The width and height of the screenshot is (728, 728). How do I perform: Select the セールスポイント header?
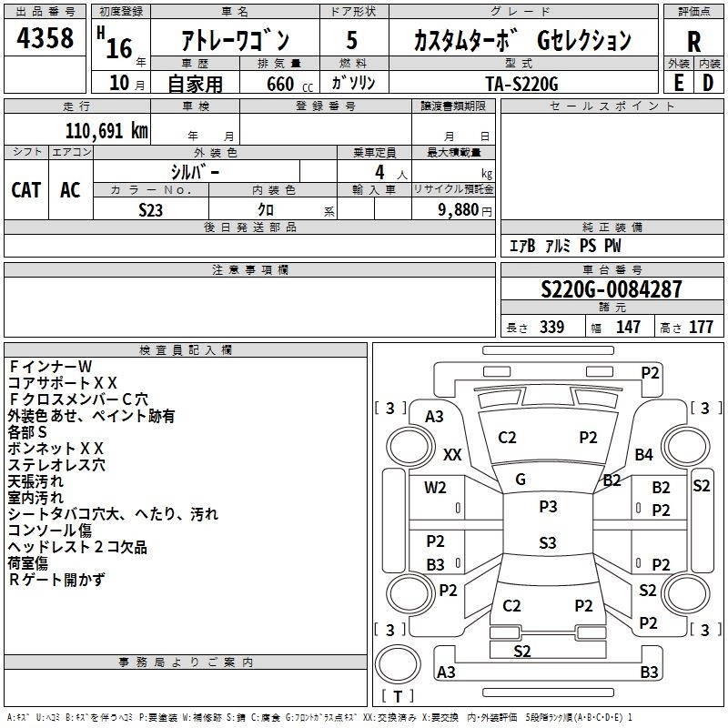pos(612,106)
